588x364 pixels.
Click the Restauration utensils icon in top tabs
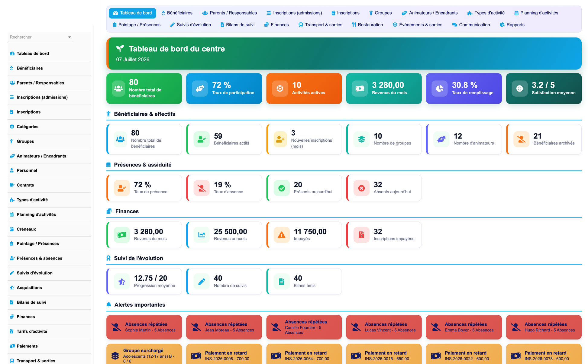(354, 25)
